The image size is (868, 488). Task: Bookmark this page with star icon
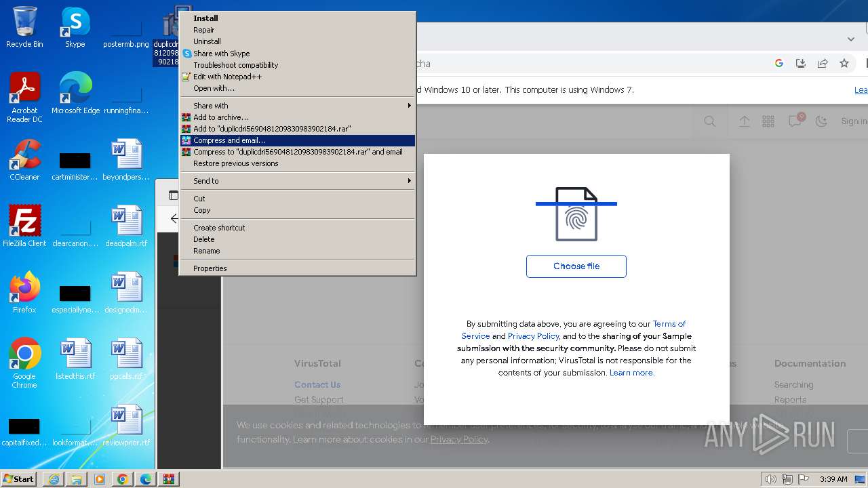pos(844,63)
